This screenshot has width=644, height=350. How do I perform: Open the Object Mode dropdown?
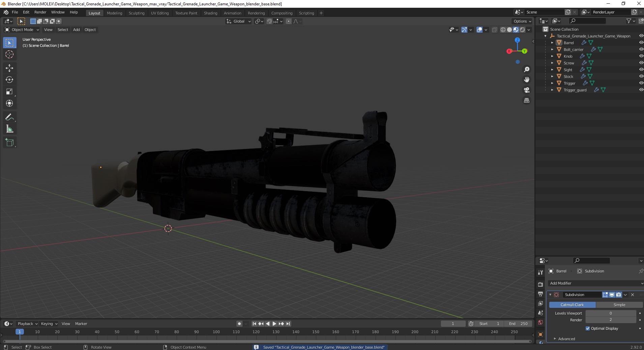[x=22, y=30]
